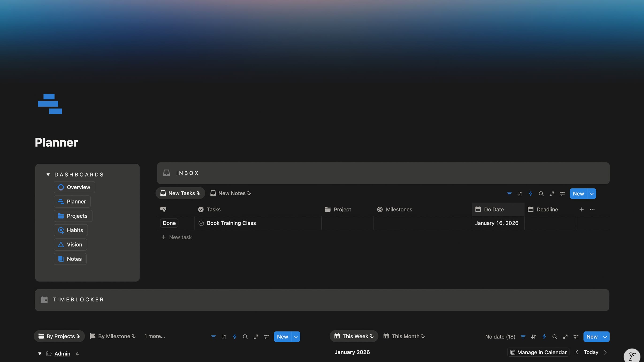Viewport: 644px width, 362px height.
Task: Expand By Projects view to full page
Action: (x=256, y=336)
